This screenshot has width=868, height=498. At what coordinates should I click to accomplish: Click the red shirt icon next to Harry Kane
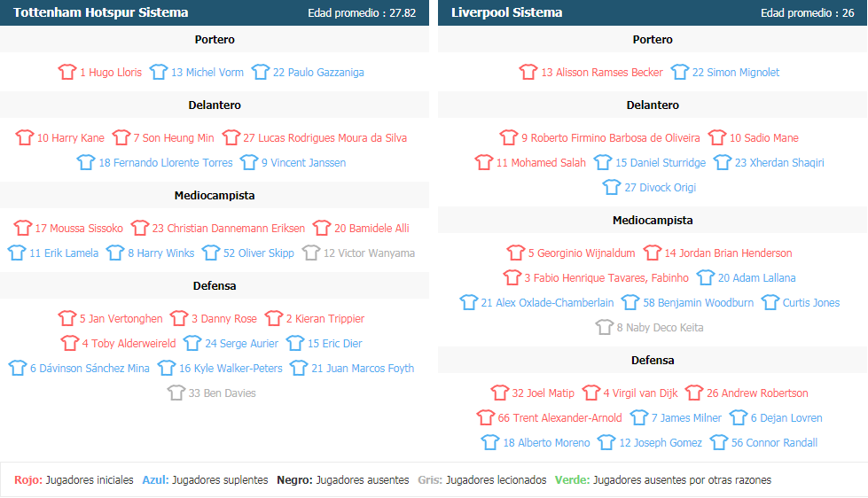point(24,137)
